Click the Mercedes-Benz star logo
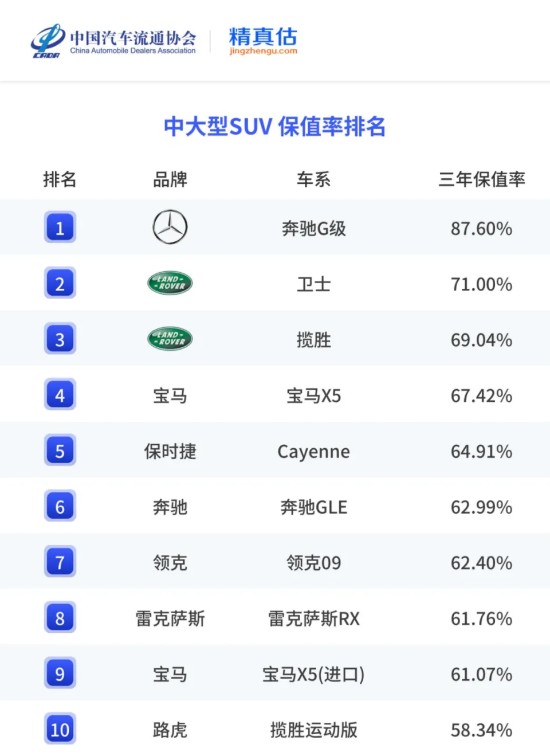Screen dimensions: 550x756 click(170, 227)
